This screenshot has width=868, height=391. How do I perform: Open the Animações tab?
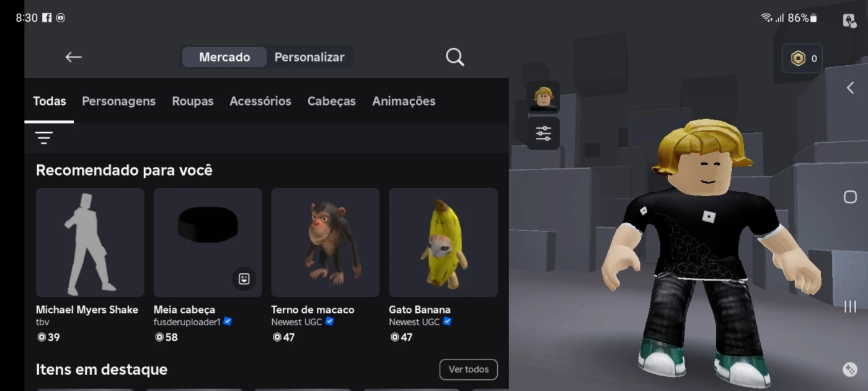[404, 101]
